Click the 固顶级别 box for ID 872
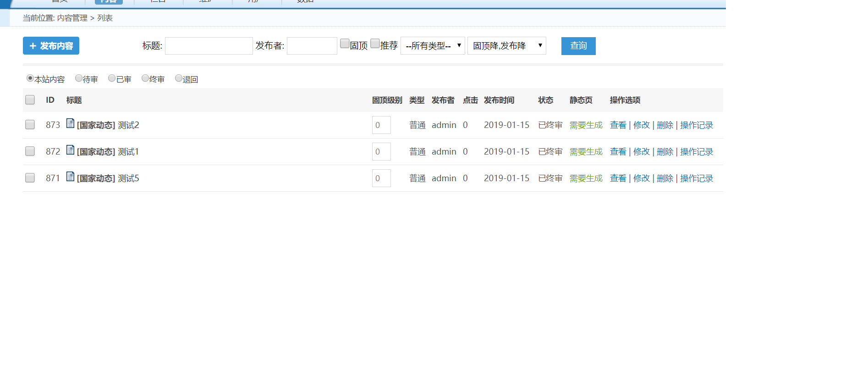This screenshot has height=372, width=868. coord(381,152)
